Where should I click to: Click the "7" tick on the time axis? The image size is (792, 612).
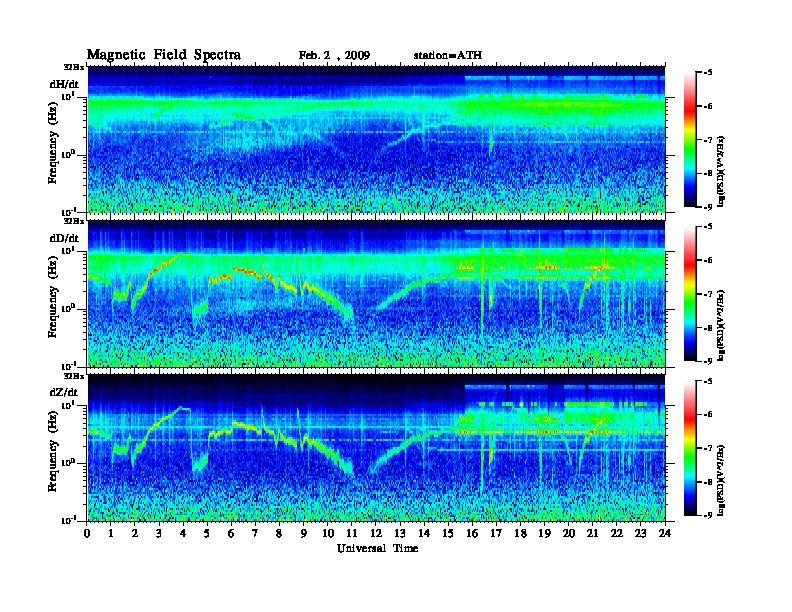pos(256,533)
